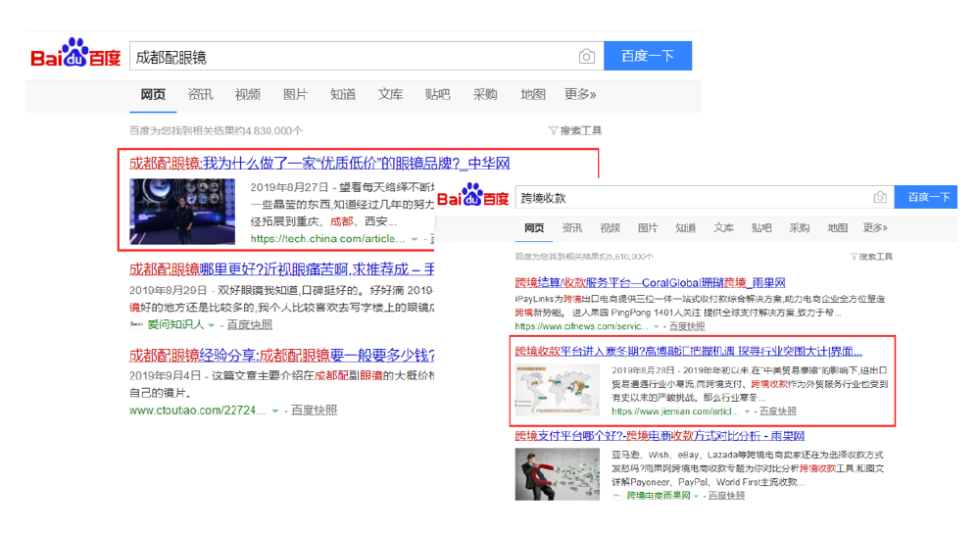980x533 pixels.
Task: Select the 地图 tab in the 成都配眼镜 search
Action: point(532,94)
